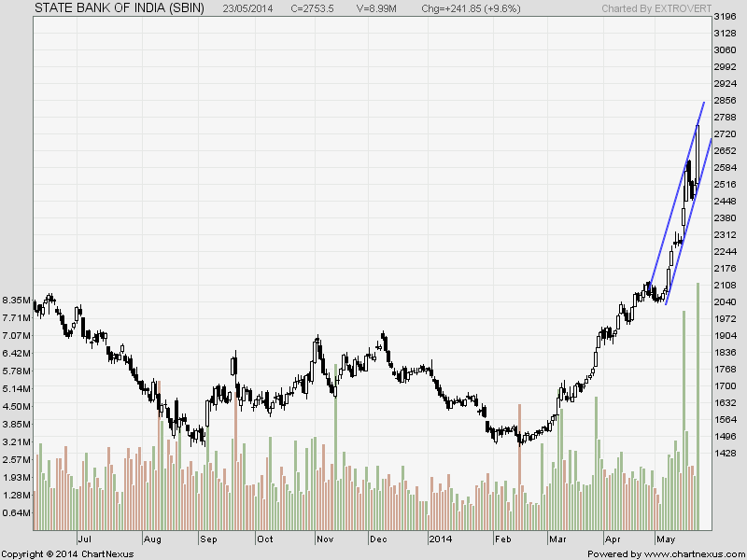Open the www.chartnexus.com link
This screenshot has width=747, height=560.
[x=694, y=553]
